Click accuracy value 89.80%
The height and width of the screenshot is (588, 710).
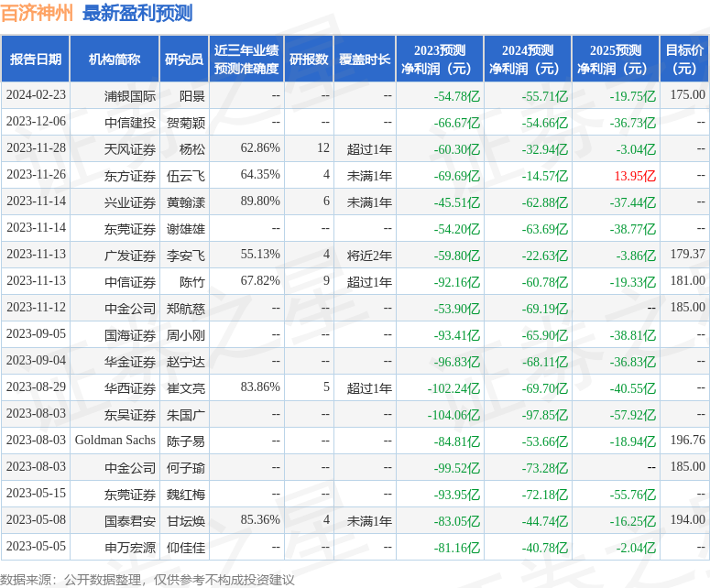[x=260, y=201]
